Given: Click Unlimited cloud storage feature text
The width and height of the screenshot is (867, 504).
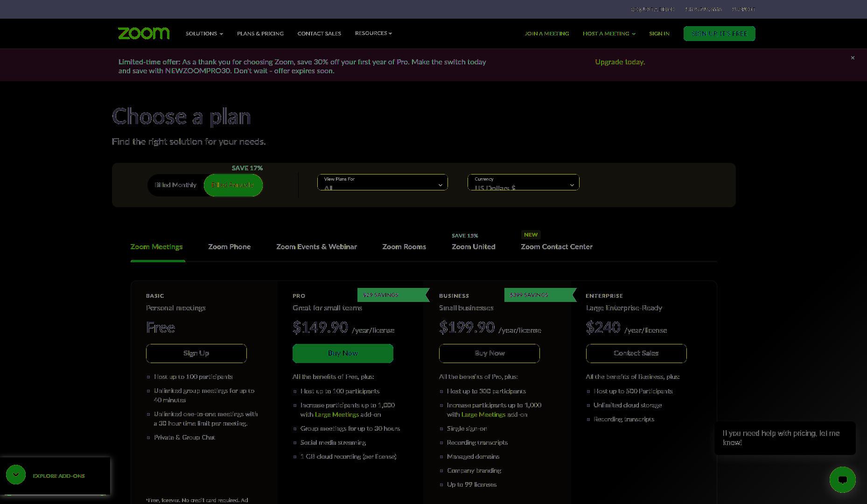Looking at the screenshot, I should (x=628, y=405).
